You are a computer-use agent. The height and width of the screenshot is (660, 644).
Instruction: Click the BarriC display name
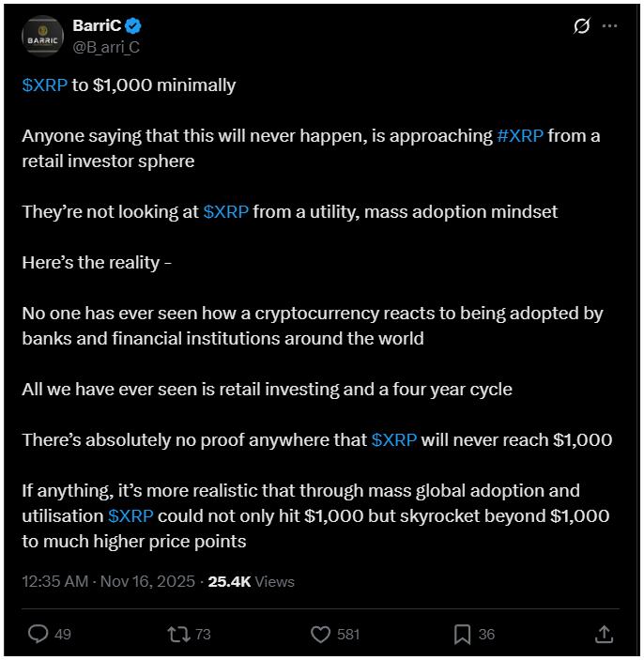[97, 25]
